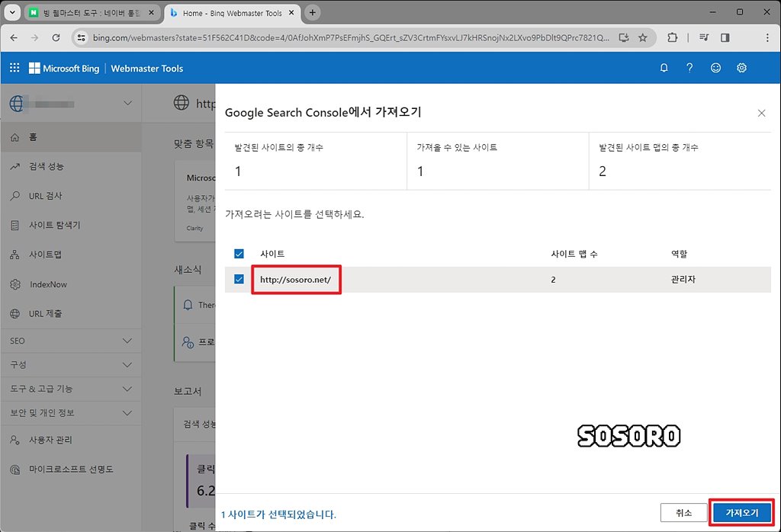Select the http://sosoro.net/ site URL text
The height and width of the screenshot is (532, 781).
point(295,280)
